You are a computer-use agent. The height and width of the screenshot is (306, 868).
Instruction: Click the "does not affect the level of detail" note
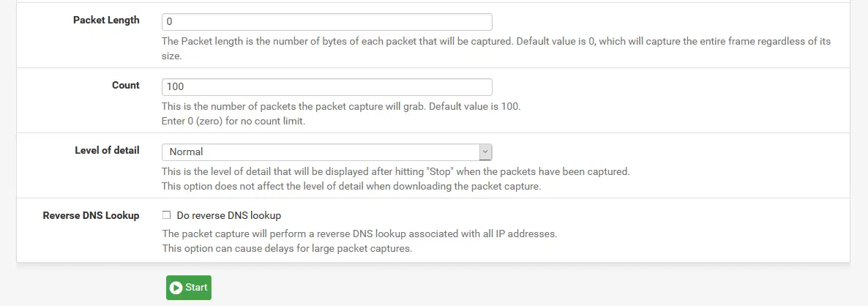351,186
